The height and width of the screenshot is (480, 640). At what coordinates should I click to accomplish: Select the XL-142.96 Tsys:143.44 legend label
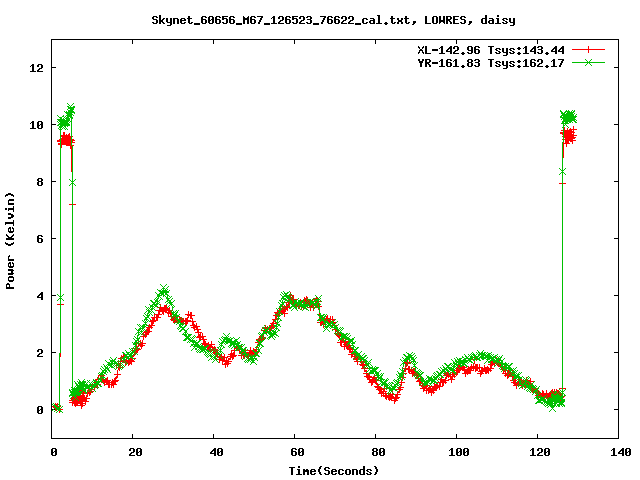click(491, 50)
